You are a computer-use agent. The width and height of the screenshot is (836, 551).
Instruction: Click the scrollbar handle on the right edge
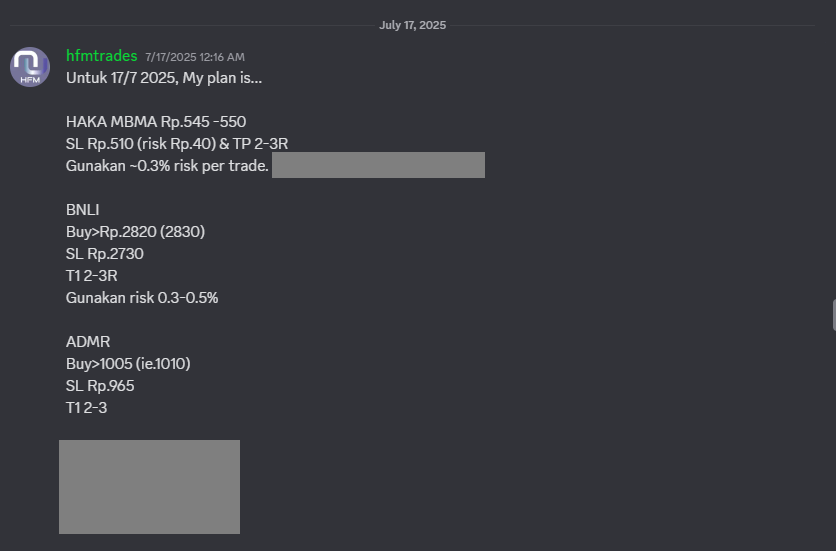pyautogui.click(x=834, y=315)
